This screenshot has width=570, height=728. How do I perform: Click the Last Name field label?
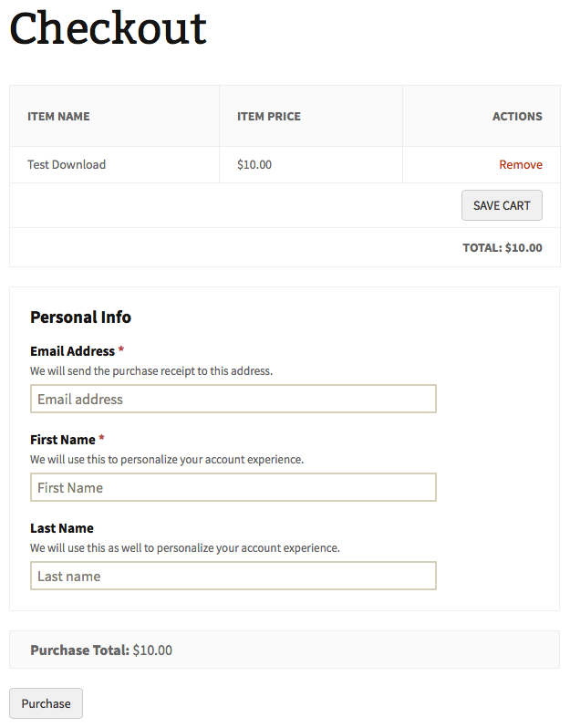point(61,528)
